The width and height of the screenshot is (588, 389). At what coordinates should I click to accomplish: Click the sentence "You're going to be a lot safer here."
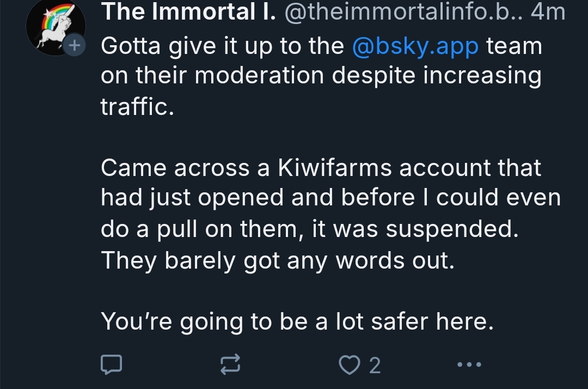(x=297, y=321)
